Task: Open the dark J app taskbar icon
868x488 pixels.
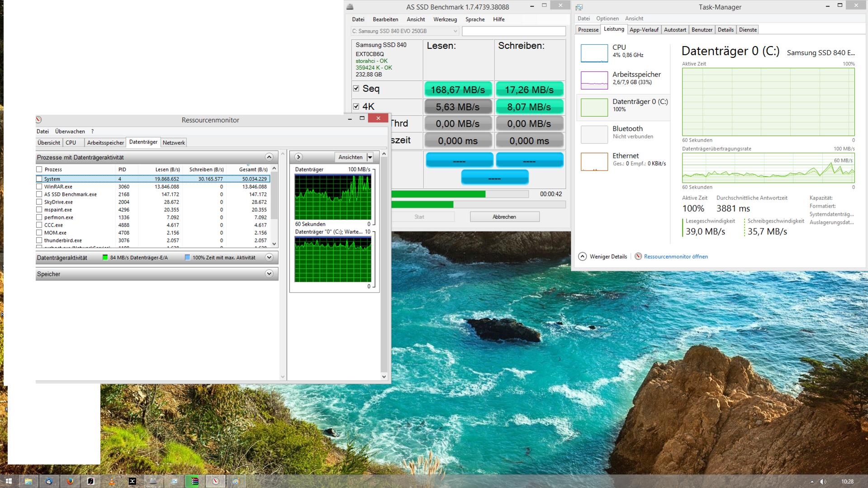Action: [x=90, y=481]
